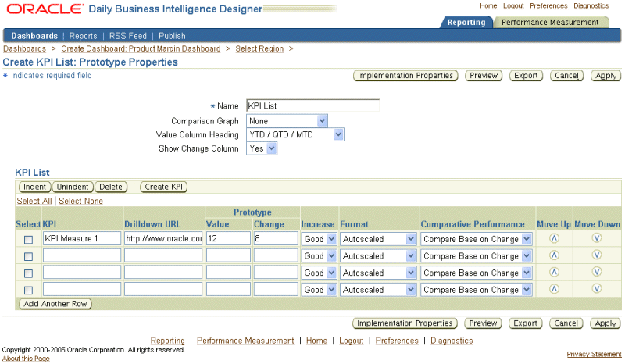The height and width of the screenshot is (364, 625).
Task: Click the top-right Diagnostics link
Action: click(591, 5)
